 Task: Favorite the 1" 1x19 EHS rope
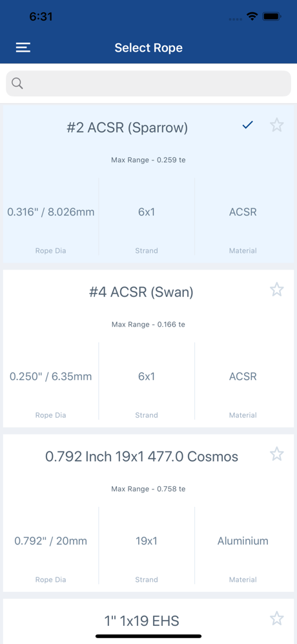click(277, 618)
